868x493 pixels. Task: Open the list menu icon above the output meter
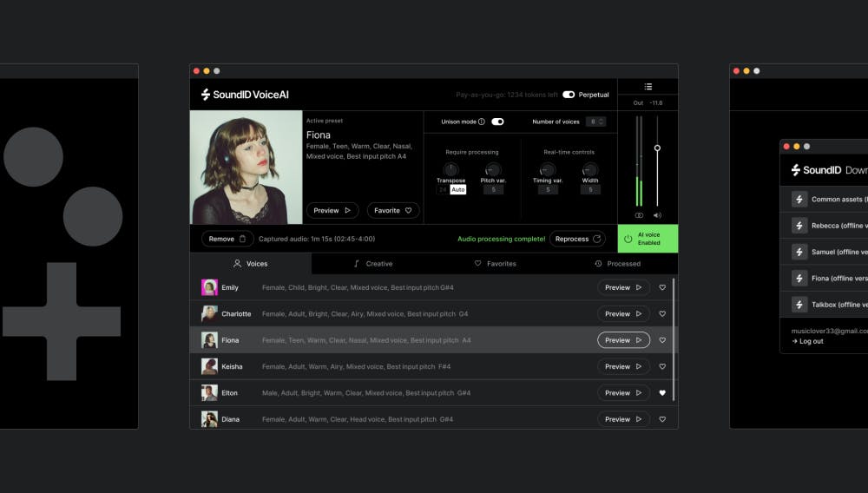[x=648, y=87]
